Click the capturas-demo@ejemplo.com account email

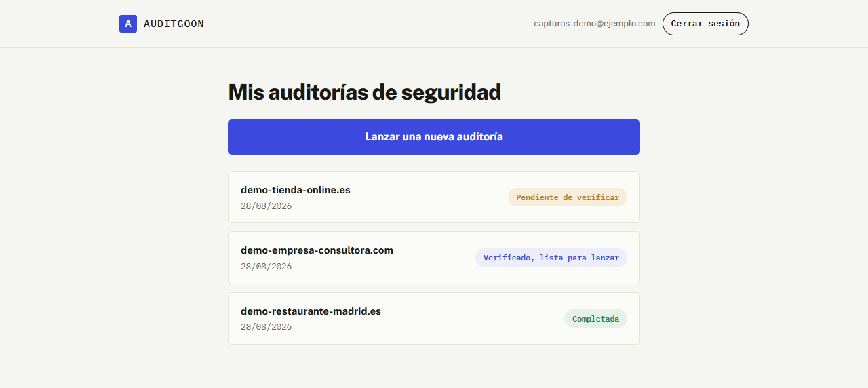(595, 24)
